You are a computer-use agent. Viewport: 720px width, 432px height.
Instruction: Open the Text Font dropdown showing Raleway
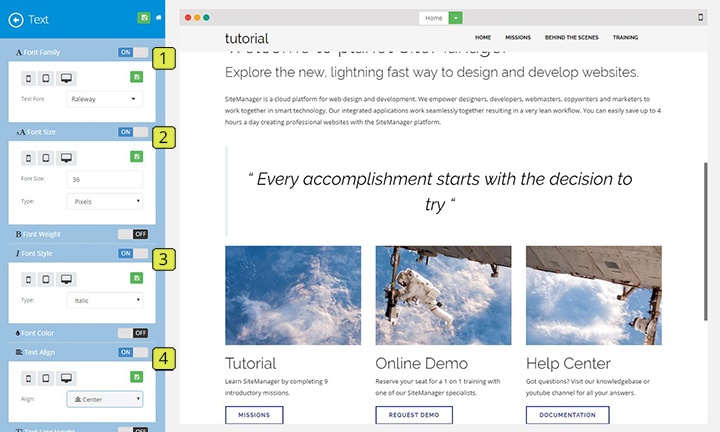pos(105,99)
